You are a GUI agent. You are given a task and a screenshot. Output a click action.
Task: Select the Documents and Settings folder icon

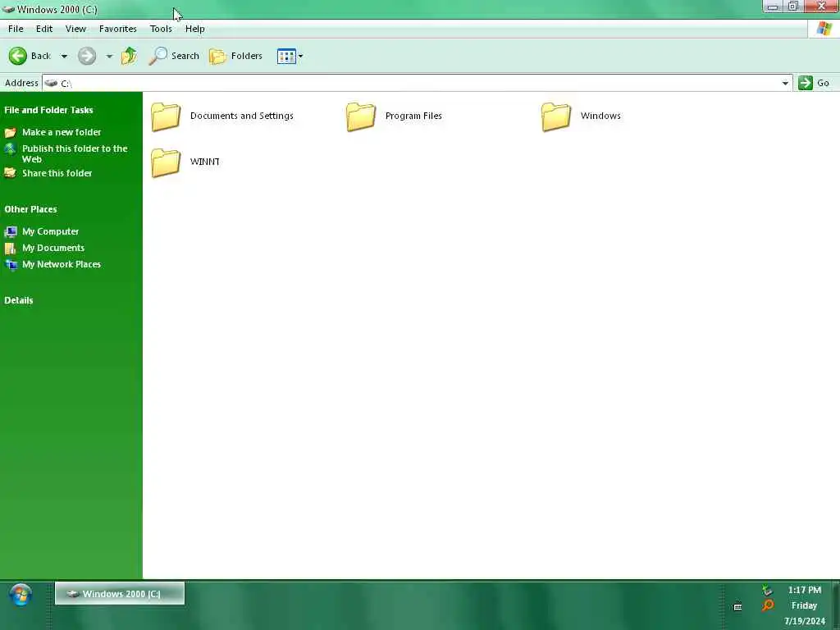[166, 116]
